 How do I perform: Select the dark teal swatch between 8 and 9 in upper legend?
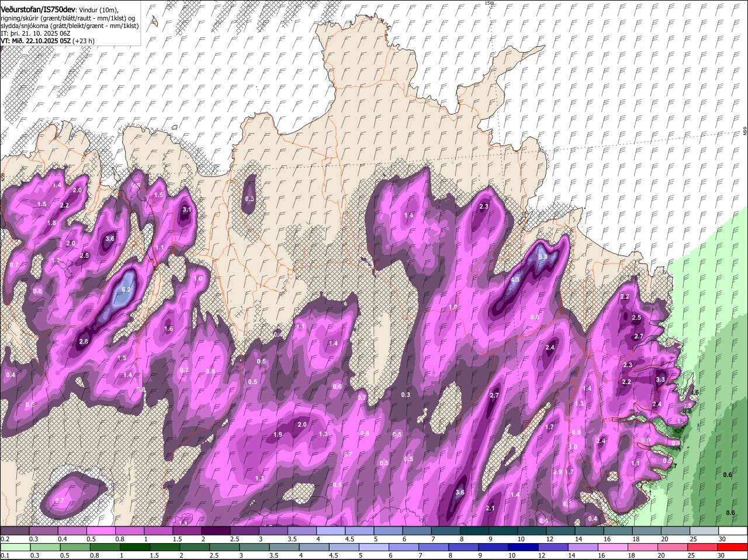pyautogui.click(x=476, y=531)
